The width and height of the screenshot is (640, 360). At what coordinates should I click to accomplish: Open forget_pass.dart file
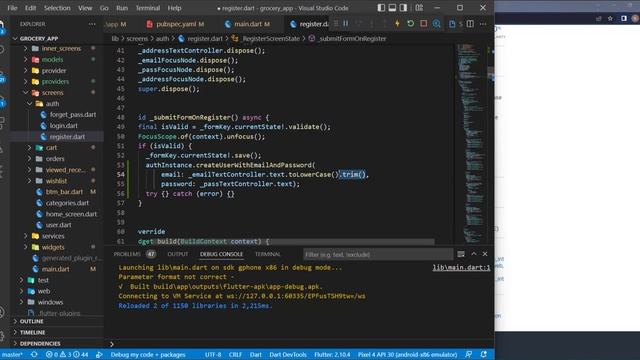[x=73, y=115]
